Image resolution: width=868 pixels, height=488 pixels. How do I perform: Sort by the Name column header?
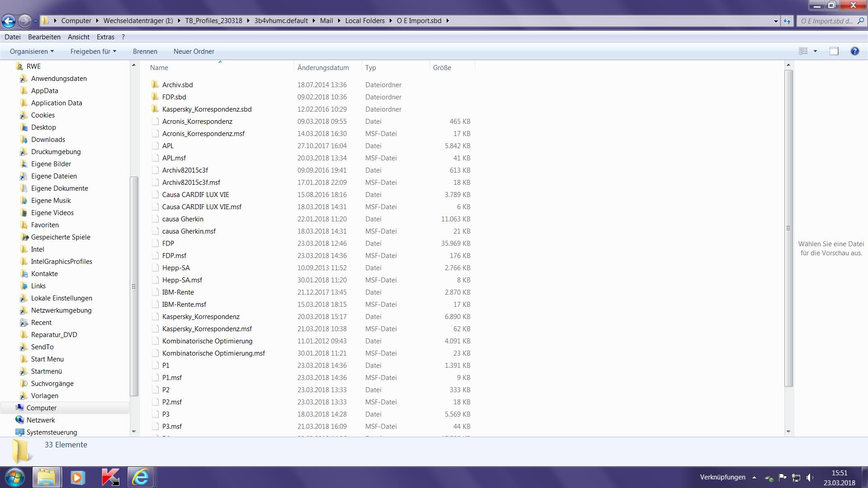coord(220,67)
